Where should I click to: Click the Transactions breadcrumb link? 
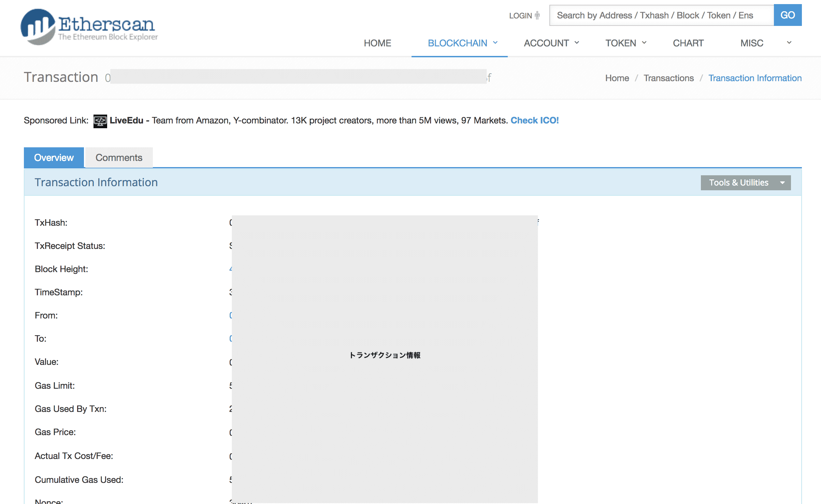[x=668, y=78]
